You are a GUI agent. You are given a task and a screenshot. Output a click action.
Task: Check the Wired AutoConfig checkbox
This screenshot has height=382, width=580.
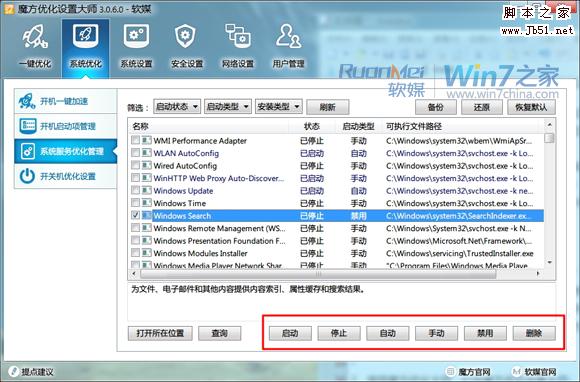pyautogui.click(x=135, y=165)
